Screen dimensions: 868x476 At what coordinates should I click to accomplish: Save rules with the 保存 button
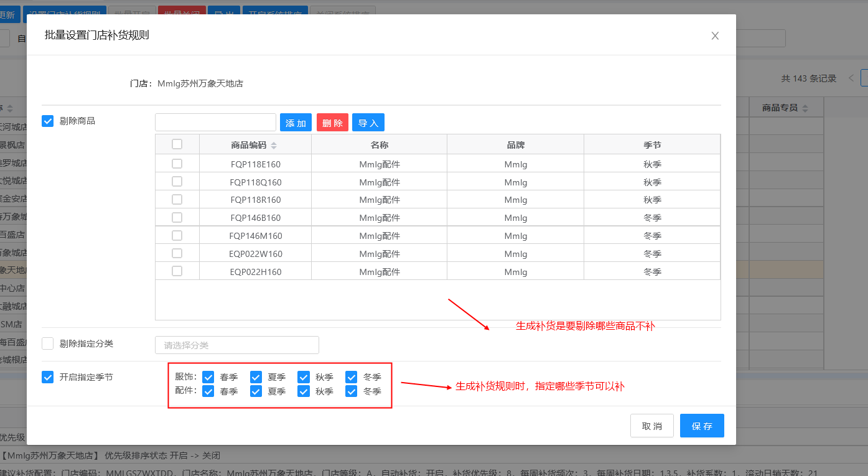pyautogui.click(x=702, y=426)
